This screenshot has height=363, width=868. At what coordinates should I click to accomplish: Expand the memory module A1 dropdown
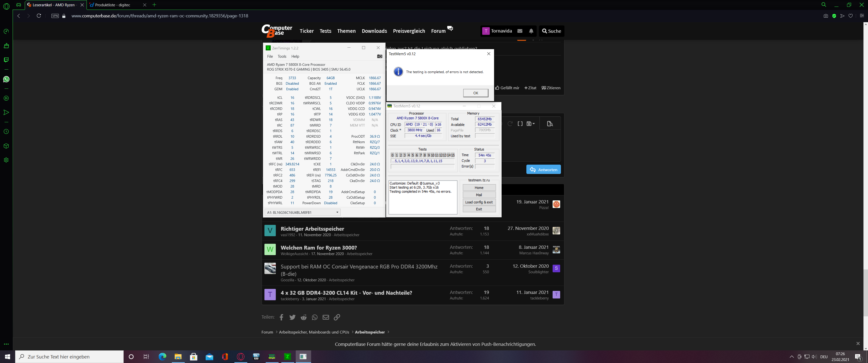click(337, 213)
